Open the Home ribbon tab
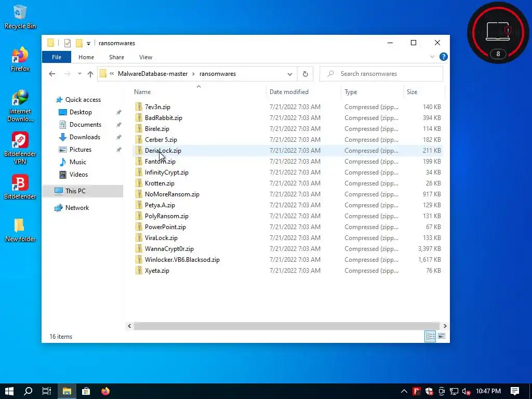The width and height of the screenshot is (532, 399). pyautogui.click(x=86, y=57)
